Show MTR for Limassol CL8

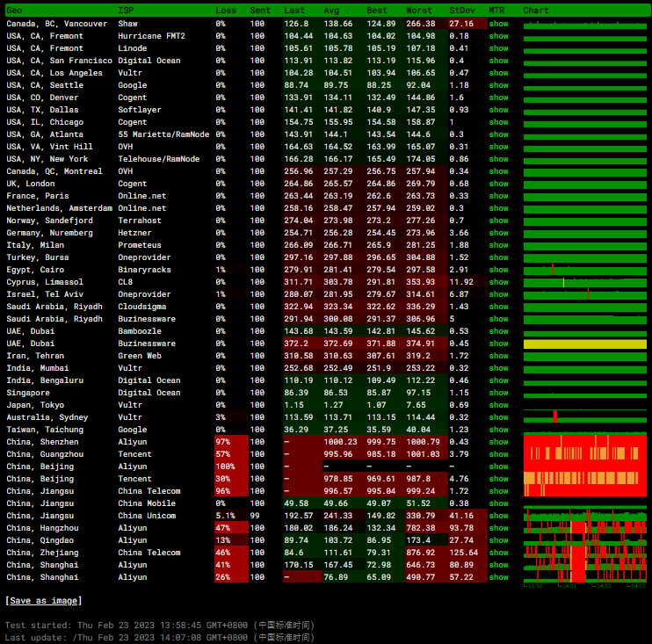pyautogui.click(x=498, y=282)
